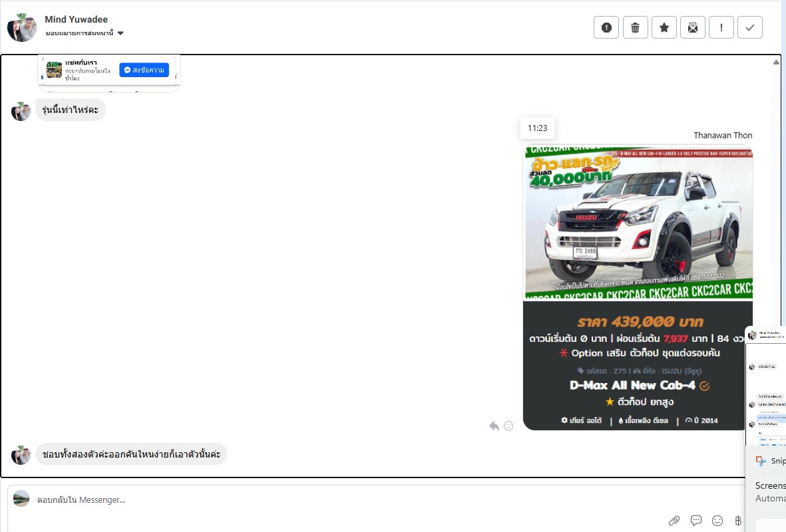The image size is (786, 532).
Task: Select message ชอบทั้งสองตัวค่ะออกคันไหนง่าย
Action: coord(131,454)
